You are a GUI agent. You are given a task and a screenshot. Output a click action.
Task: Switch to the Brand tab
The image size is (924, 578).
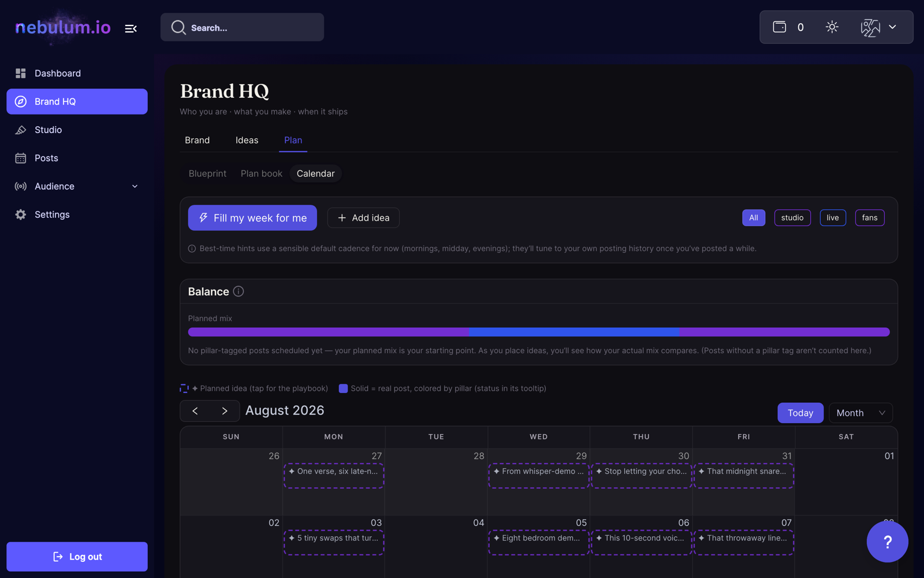[198, 140]
